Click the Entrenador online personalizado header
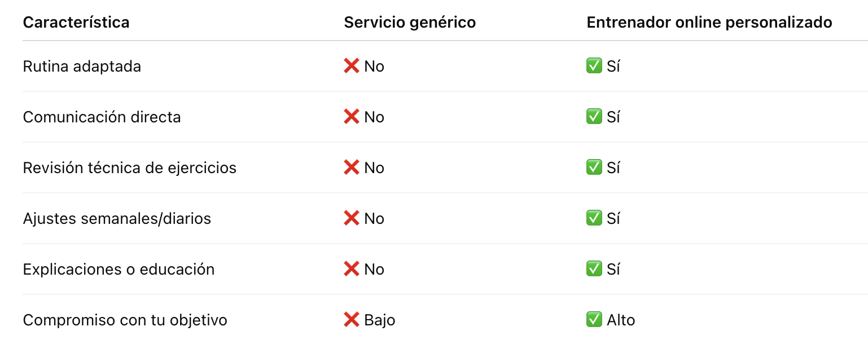 click(709, 23)
